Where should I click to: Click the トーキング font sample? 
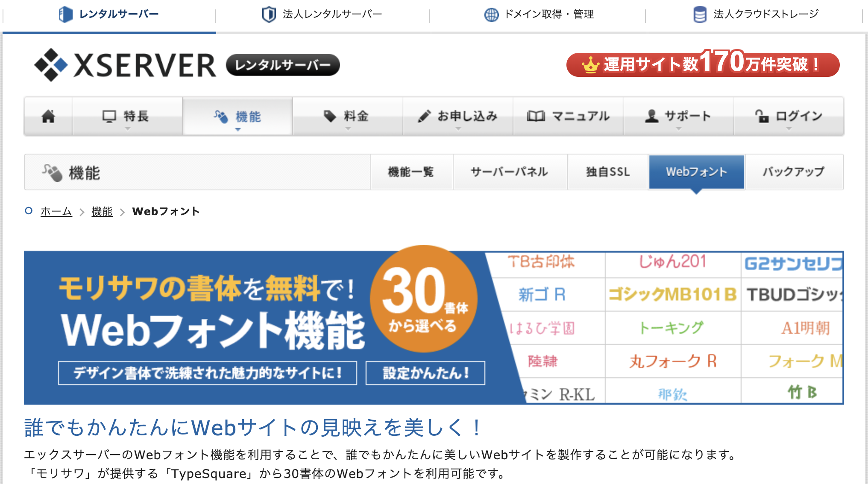tap(671, 328)
